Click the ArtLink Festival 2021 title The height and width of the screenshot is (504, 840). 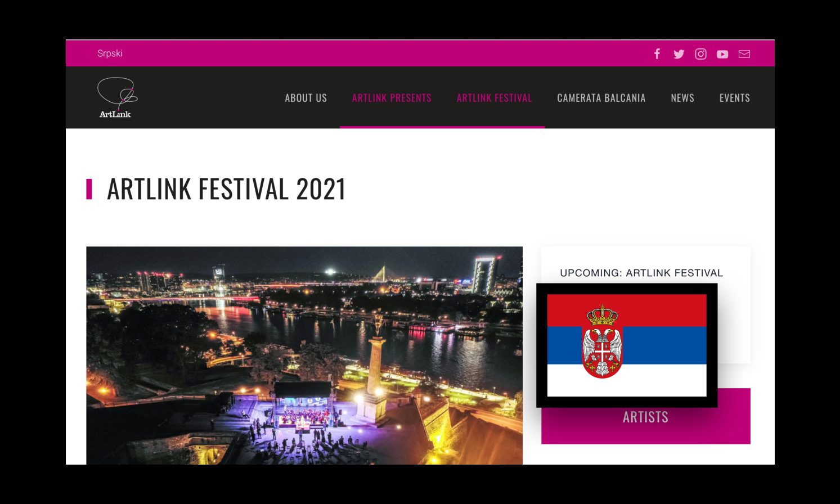coord(226,189)
